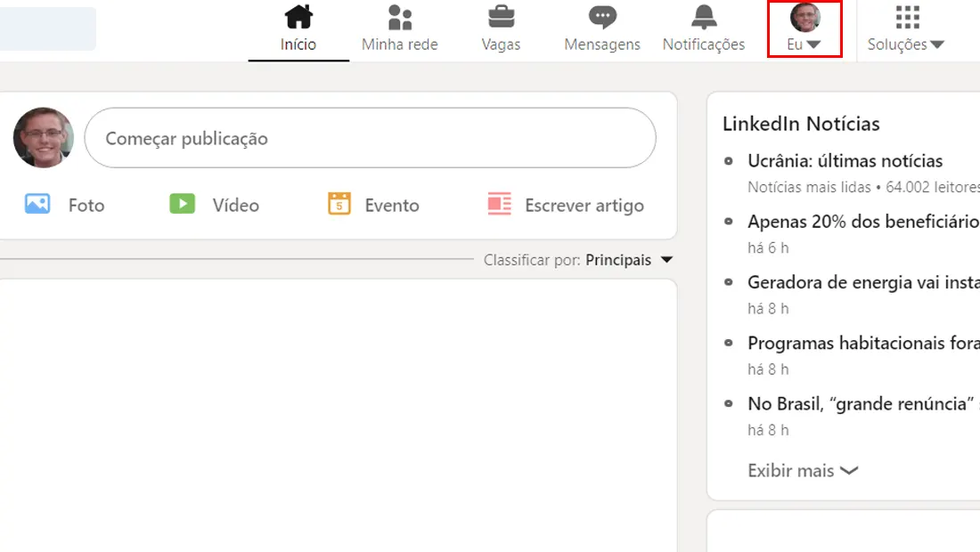This screenshot has height=552, width=980.
Task: Click the Escrever artigo icon
Action: click(500, 204)
